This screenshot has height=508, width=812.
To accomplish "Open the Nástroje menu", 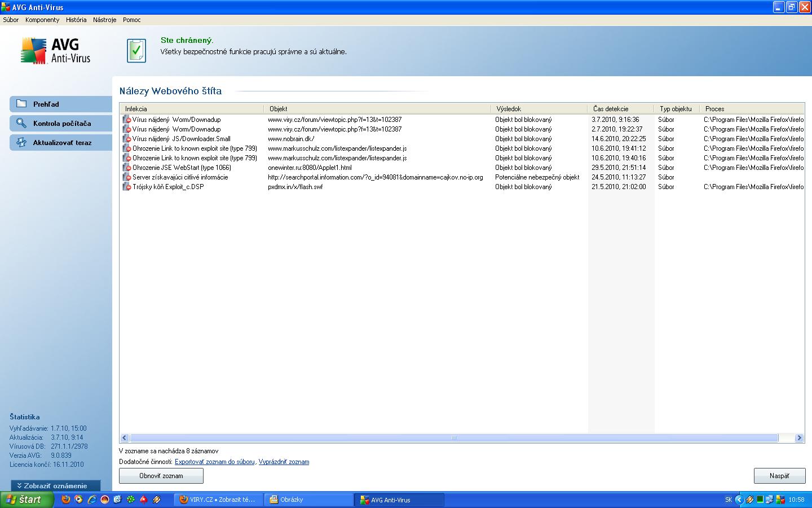I will pyautogui.click(x=104, y=20).
